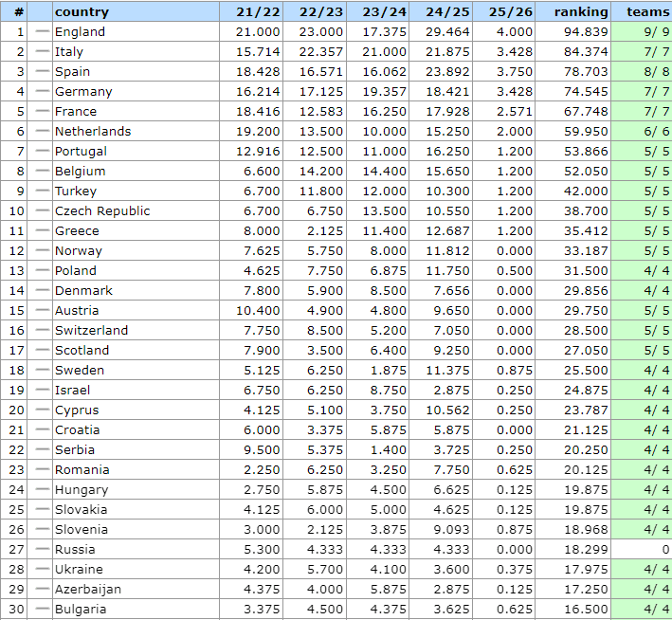This screenshot has width=672, height=620.
Task: Click the no-change dash icon beside Portugal
Action: click(42, 151)
